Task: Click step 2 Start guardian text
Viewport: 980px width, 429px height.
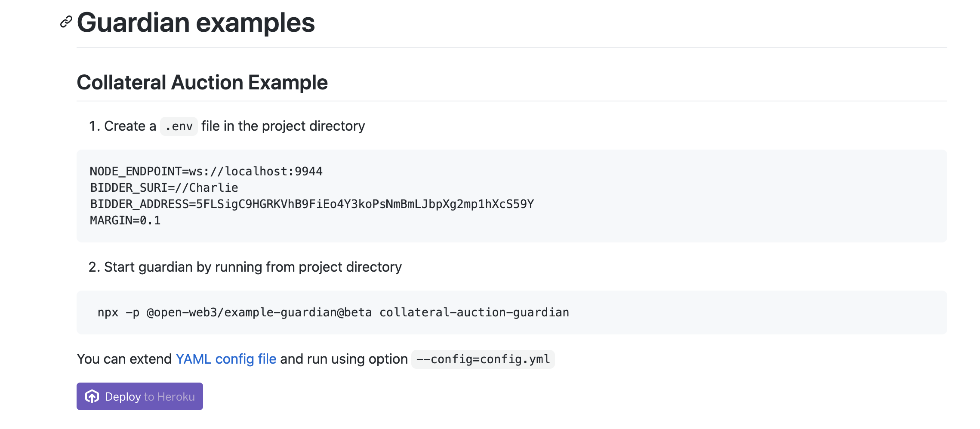Action: pyautogui.click(x=245, y=267)
